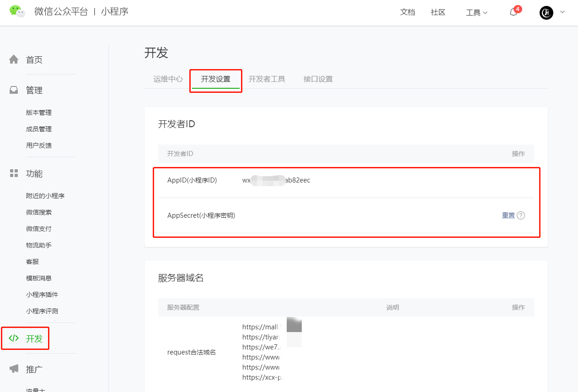578x392 pixels.
Task: Switch to 开发设置 tab
Action: [216, 79]
